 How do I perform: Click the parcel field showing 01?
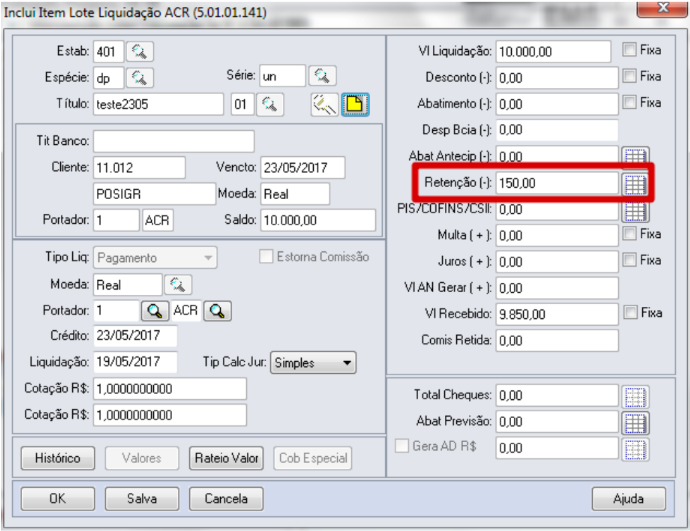(x=242, y=104)
